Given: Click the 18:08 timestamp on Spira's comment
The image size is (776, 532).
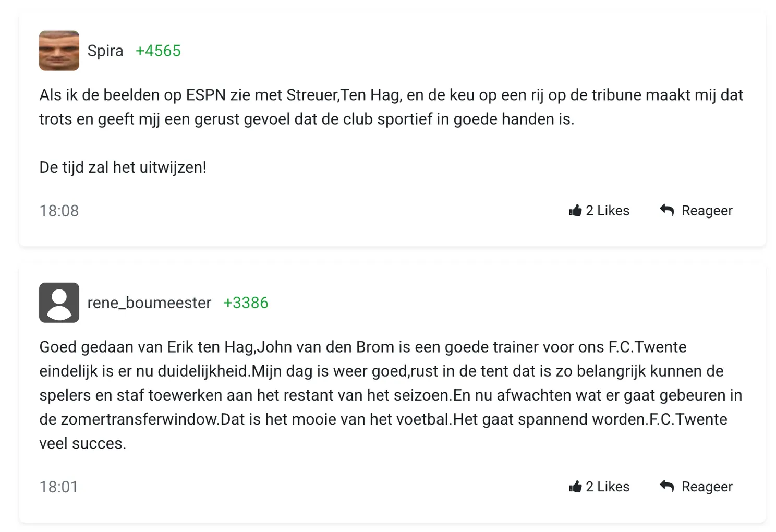Looking at the screenshot, I should pyautogui.click(x=59, y=210).
